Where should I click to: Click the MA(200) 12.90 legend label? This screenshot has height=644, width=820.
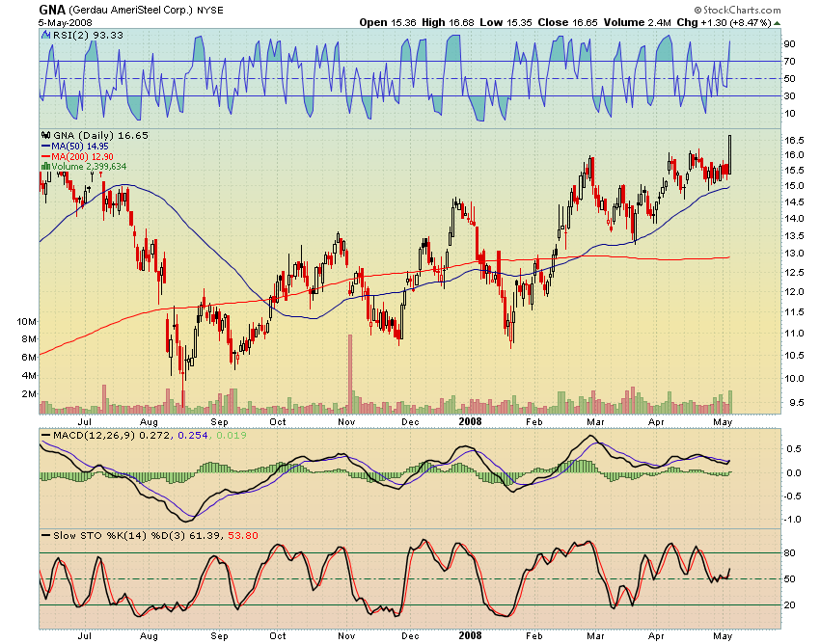pyautogui.click(x=82, y=157)
